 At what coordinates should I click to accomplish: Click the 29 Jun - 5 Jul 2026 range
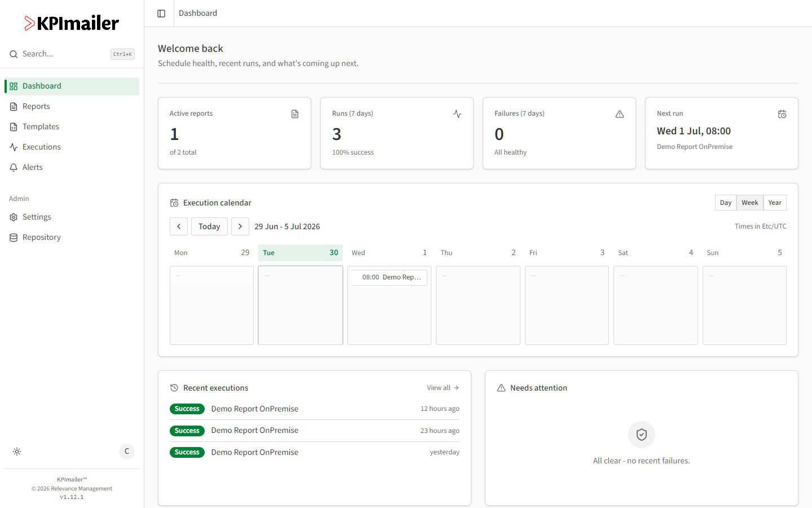[287, 226]
